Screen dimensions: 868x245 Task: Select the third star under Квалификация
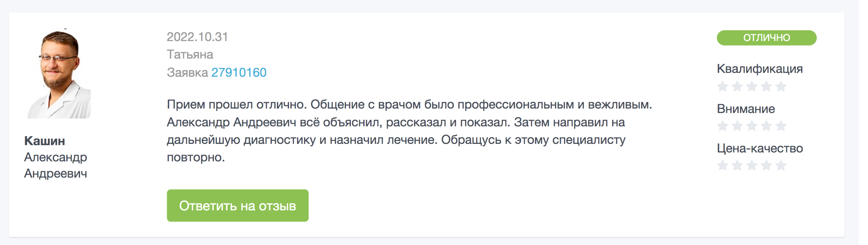[752, 87]
